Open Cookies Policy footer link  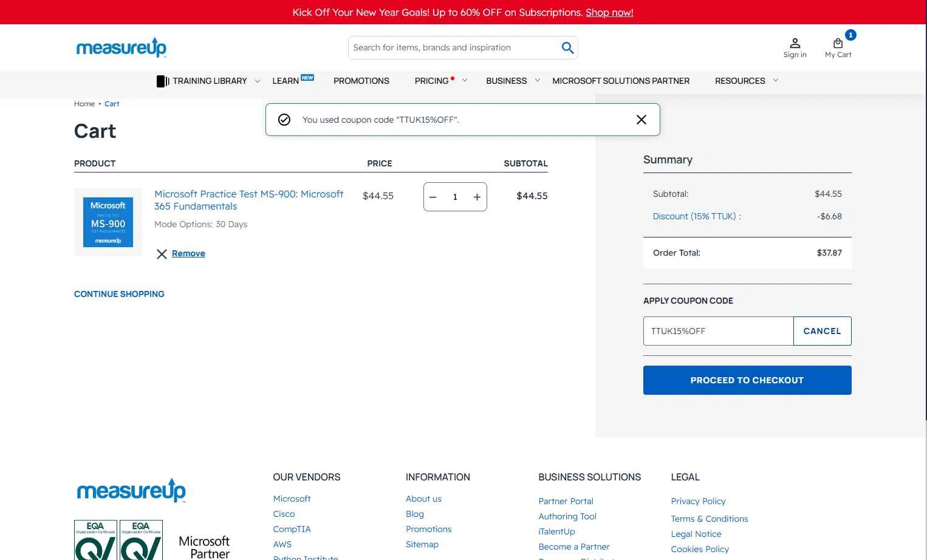(x=700, y=549)
